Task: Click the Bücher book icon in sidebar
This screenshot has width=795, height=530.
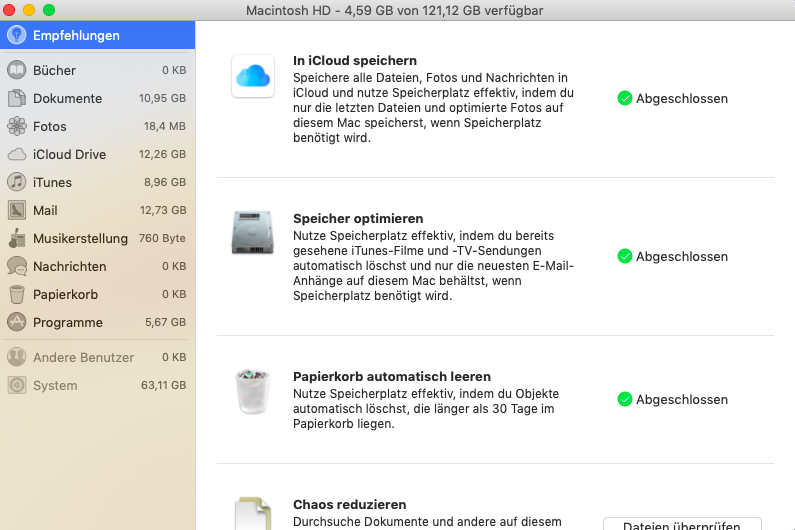Action: [16, 71]
